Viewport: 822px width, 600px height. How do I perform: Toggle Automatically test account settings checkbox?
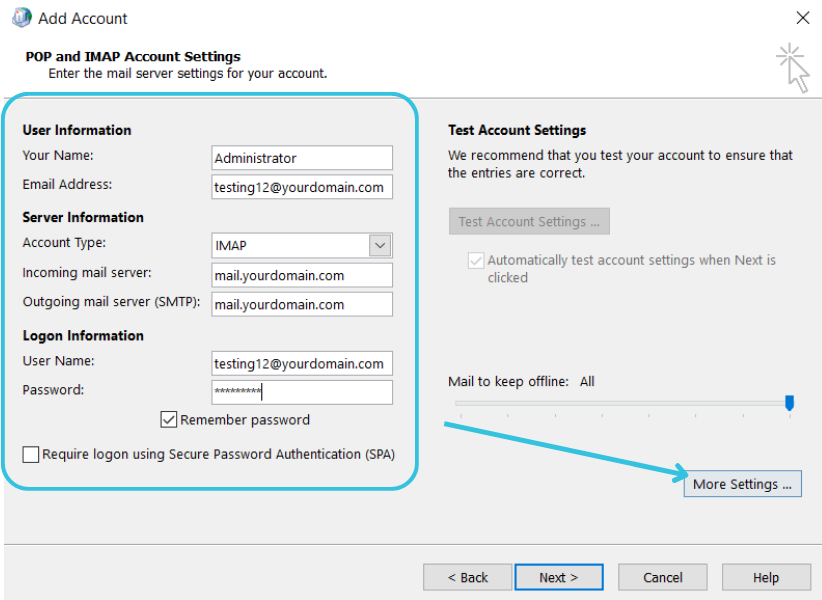[x=476, y=261]
